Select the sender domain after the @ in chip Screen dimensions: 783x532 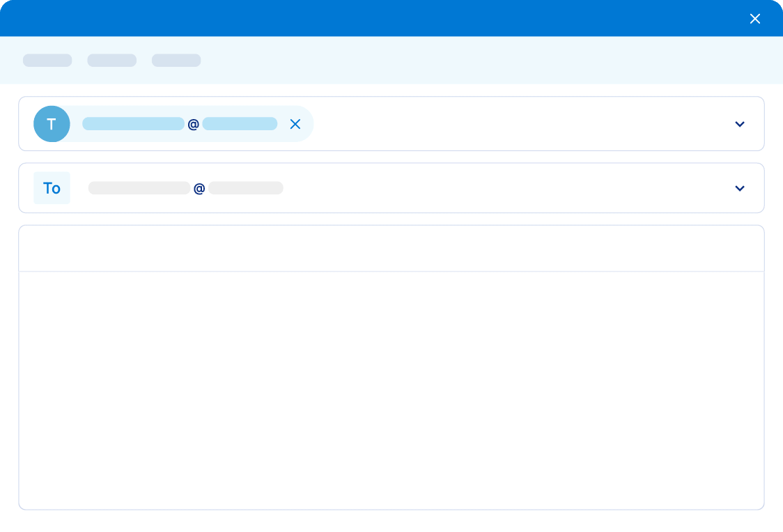pyautogui.click(x=240, y=124)
